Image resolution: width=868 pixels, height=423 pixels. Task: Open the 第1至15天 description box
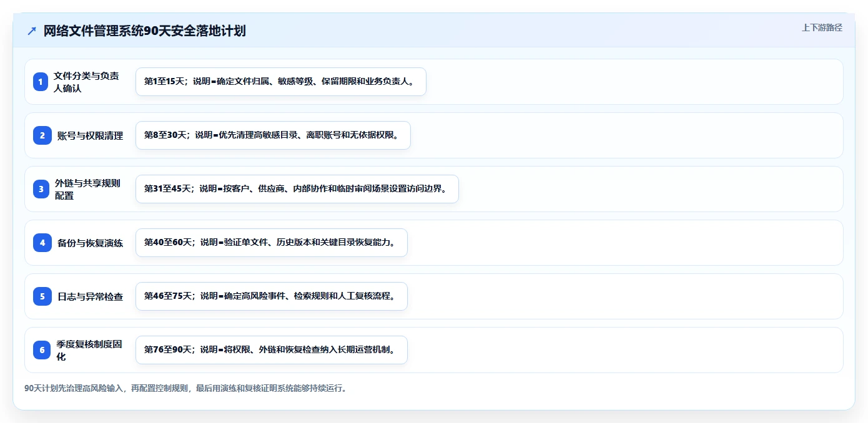(281, 82)
